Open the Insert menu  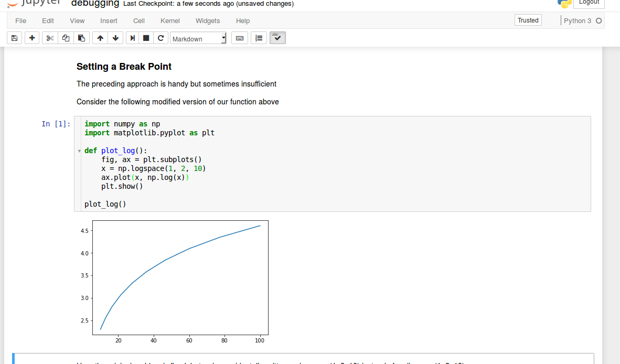pyautogui.click(x=109, y=21)
